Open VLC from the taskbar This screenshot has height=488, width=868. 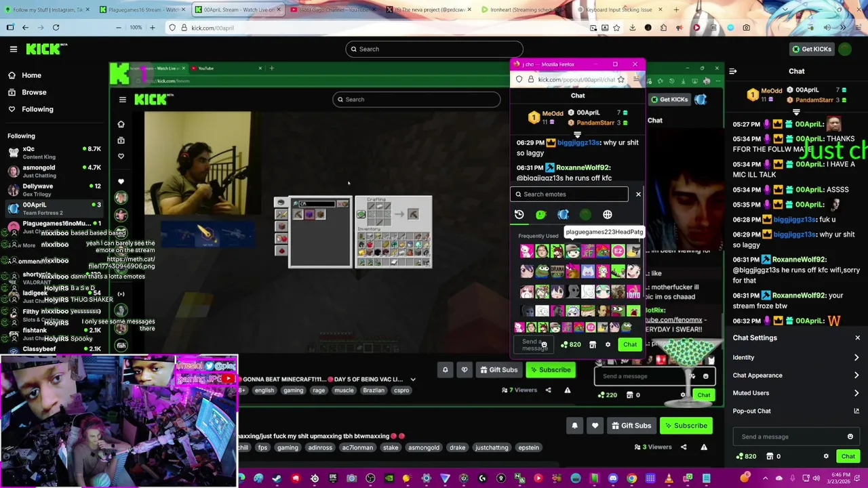669,479
